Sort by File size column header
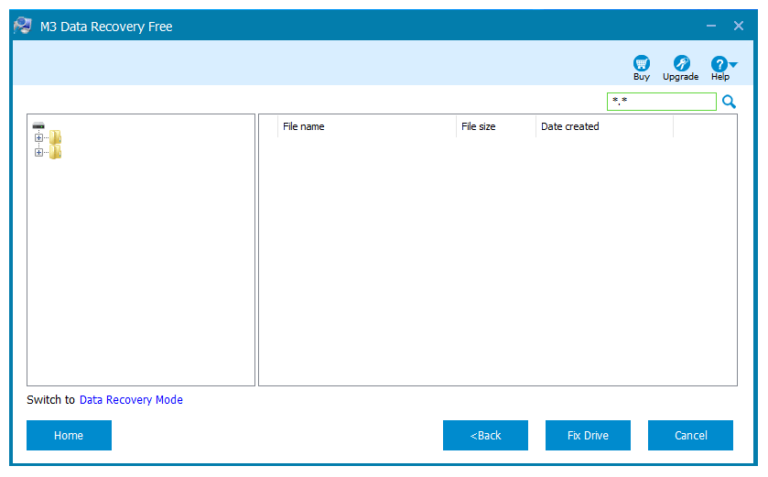 click(496, 126)
